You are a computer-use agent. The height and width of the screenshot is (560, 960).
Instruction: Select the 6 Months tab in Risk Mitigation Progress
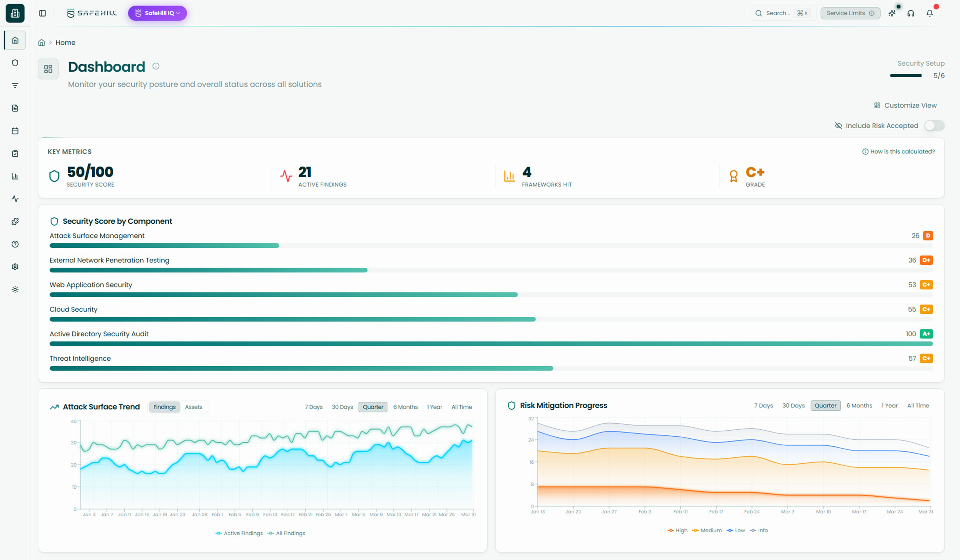click(x=859, y=406)
